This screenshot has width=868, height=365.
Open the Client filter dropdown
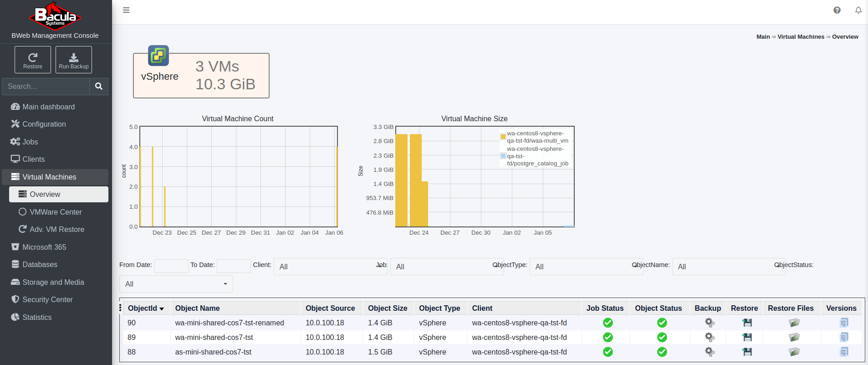(x=331, y=267)
